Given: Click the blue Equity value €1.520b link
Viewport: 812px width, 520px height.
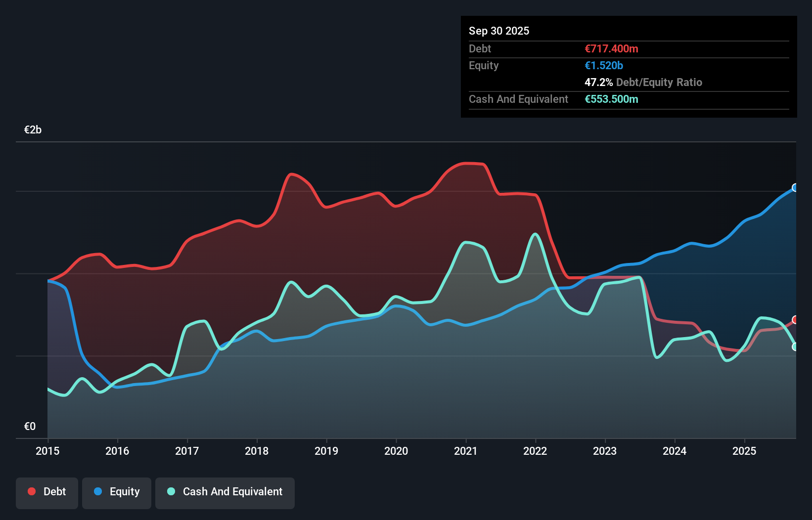Looking at the screenshot, I should pyautogui.click(x=603, y=65).
